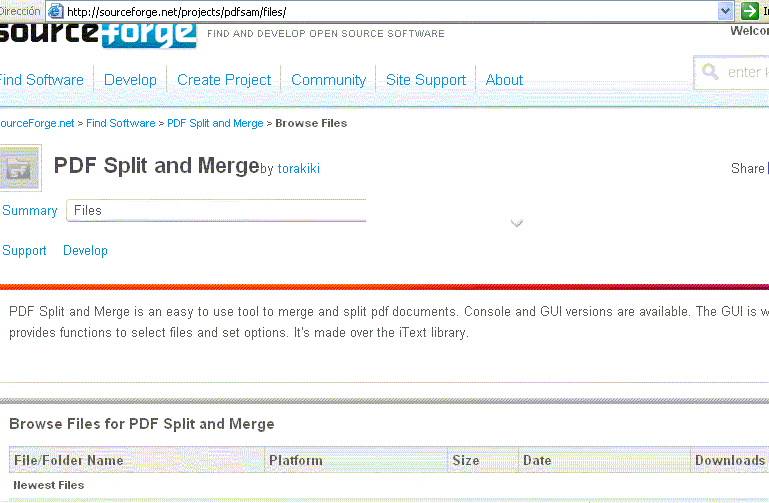Sort by the Date column header
The height and width of the screenshot is (503, 769).
point(537,461)
